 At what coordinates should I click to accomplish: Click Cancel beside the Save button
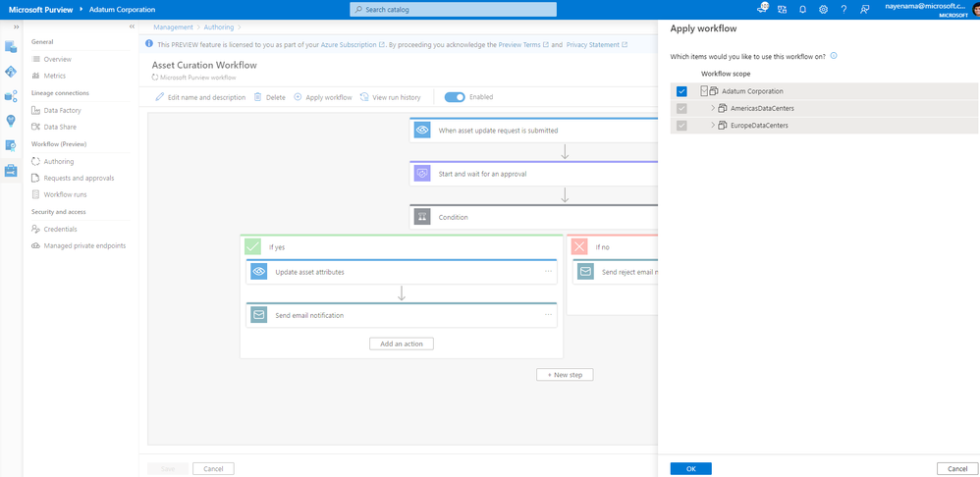(x=213, y=468)
